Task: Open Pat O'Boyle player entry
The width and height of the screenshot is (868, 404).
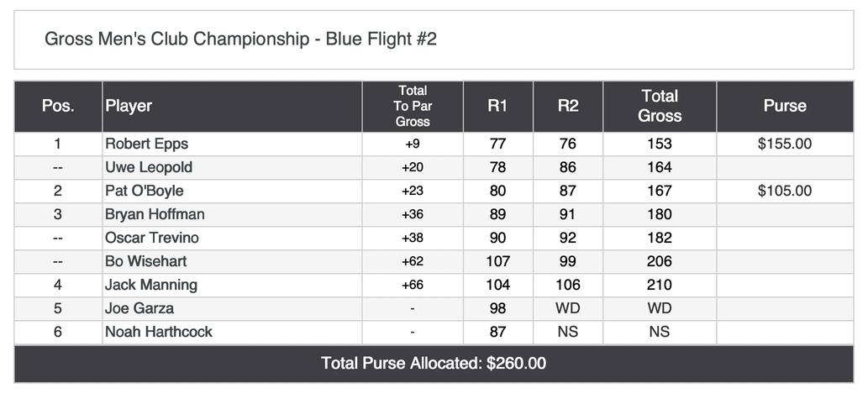Action: pos(145,191)
